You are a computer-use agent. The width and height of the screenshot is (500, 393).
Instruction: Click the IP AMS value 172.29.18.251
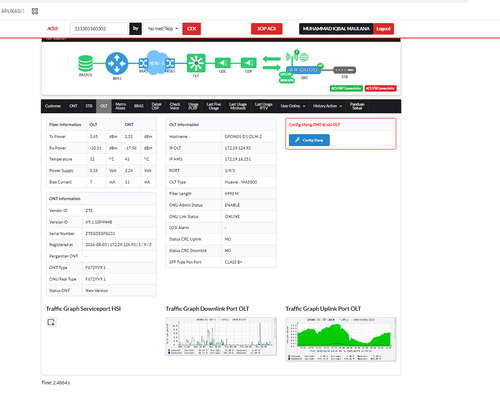[238, 159]
